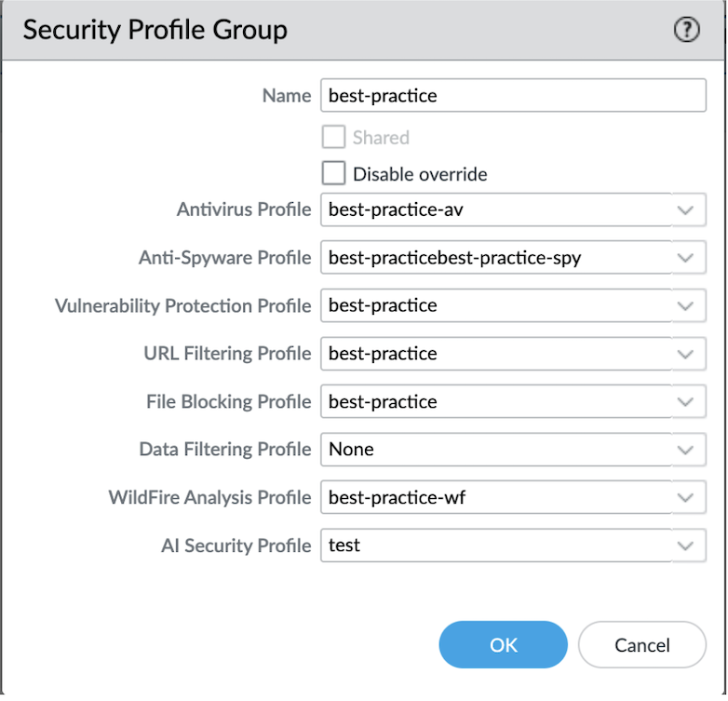The height and width of the screenshot is (701, 728).
Task: Expand the WildFire Analysis Profile dropdown arrow
Action: (x=686, y=498)
